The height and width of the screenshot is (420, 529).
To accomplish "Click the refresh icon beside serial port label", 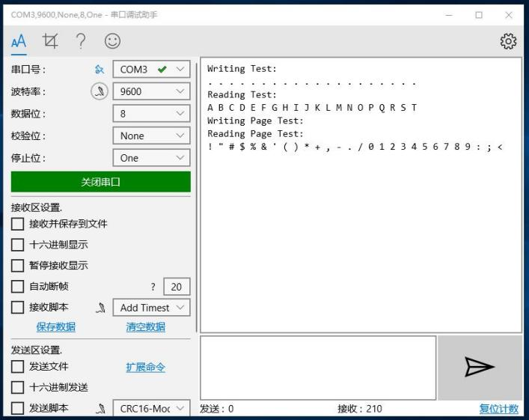I will click(99, 70).
